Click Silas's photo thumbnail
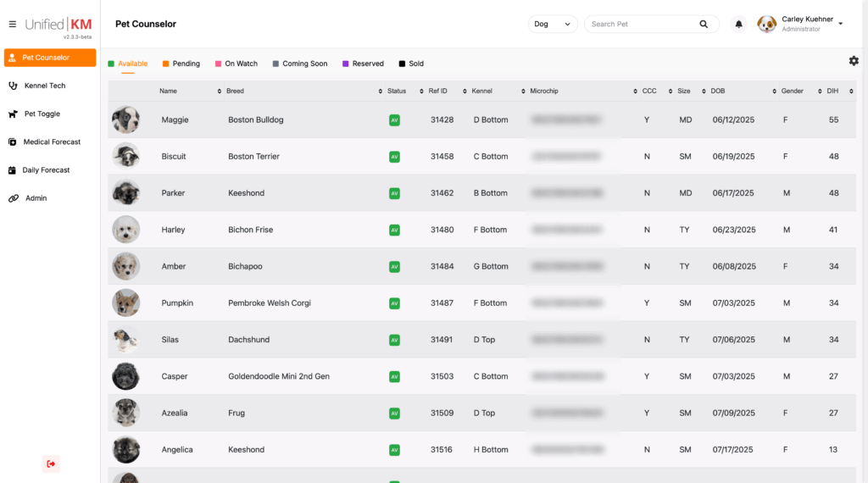This screenshot has width=868, height=483. 125,340
